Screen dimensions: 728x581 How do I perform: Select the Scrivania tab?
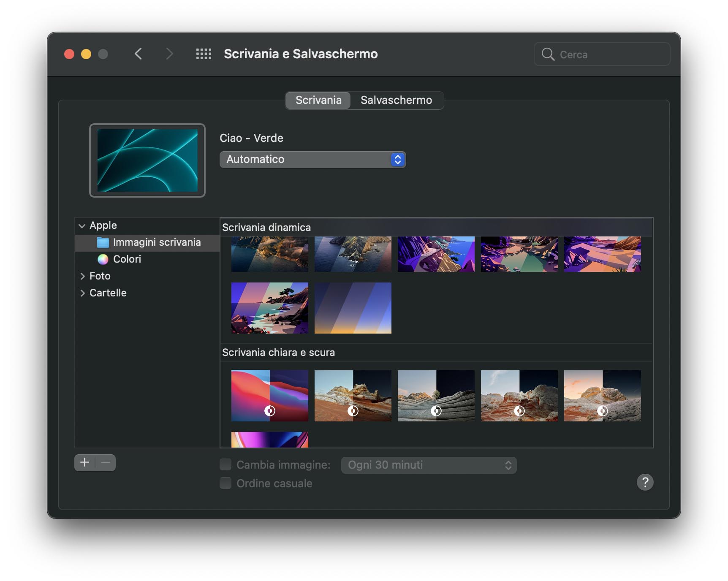318,100
